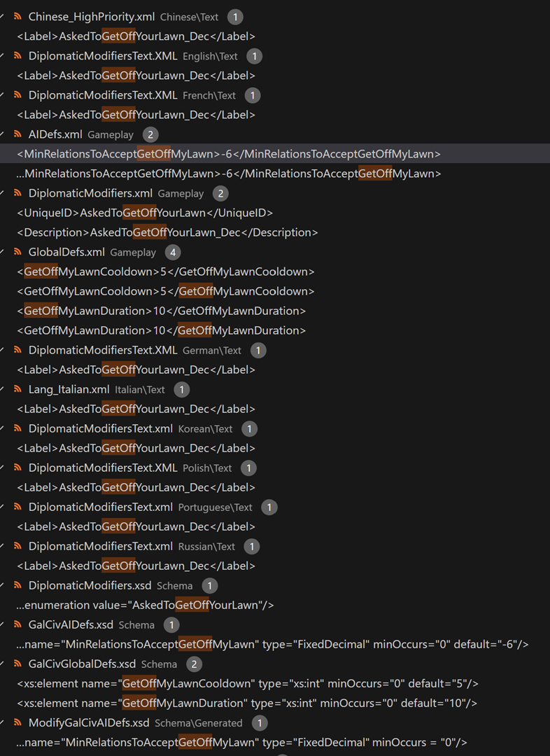This screenshot has width=550, height=756.
Task: Click the file icon of Russian\Text DiplomaticModifiersText.xml
Action: tap(17, 546)
